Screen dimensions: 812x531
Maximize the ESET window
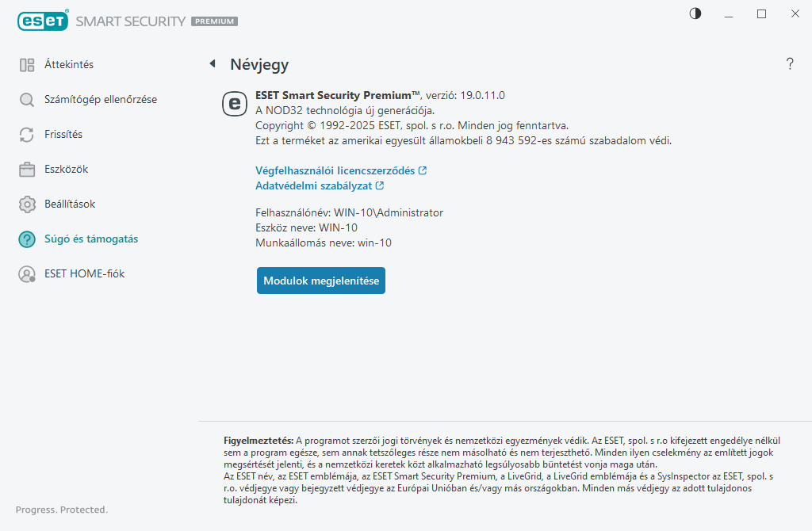761,13
